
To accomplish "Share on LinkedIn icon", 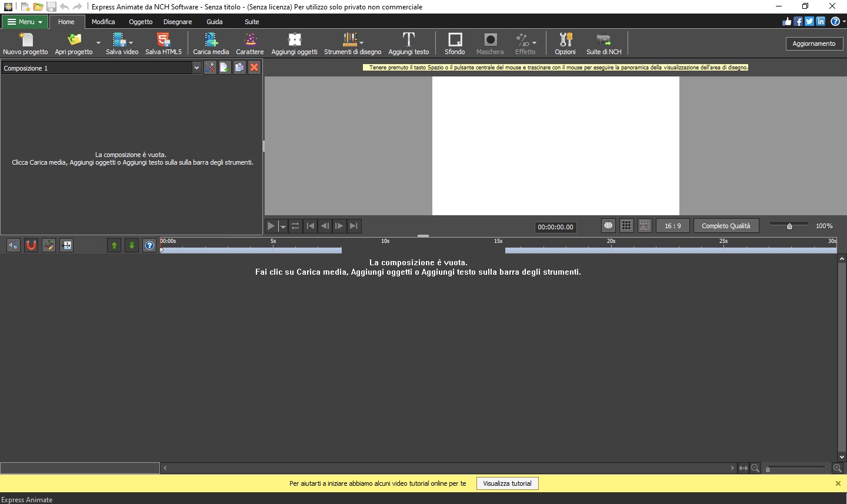I will tap(821, 21).
